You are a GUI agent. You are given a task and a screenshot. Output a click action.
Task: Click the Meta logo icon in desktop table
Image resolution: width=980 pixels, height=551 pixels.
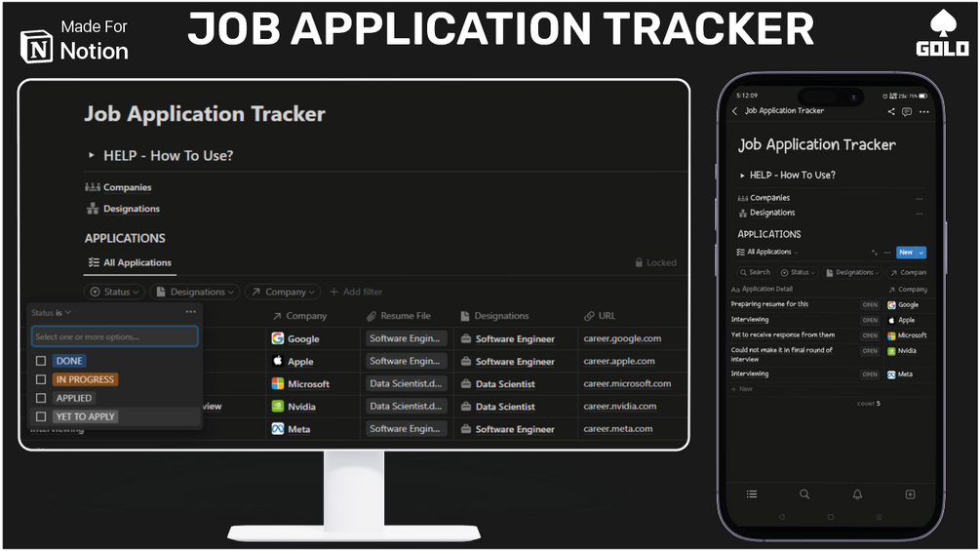(278, 428)
